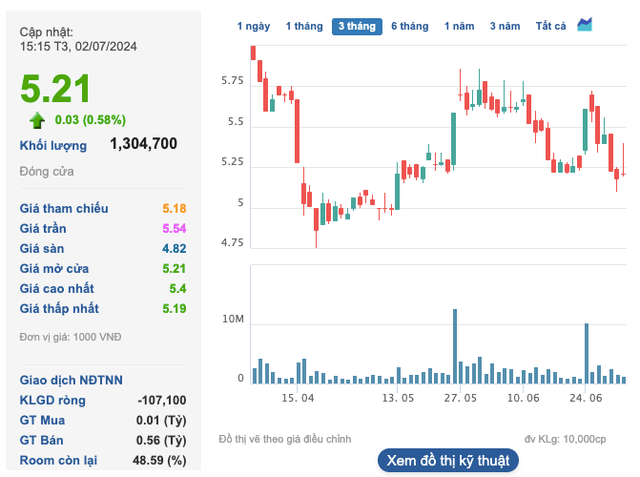Click the 15. 04 date label on axis
The image size is (640, 477).
(298, 398)
